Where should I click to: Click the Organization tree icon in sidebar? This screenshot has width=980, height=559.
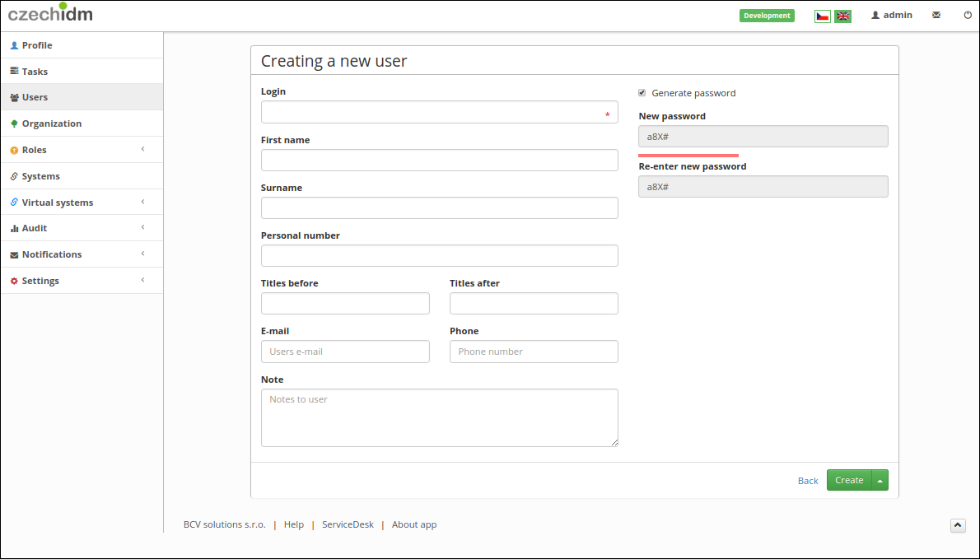14,123
